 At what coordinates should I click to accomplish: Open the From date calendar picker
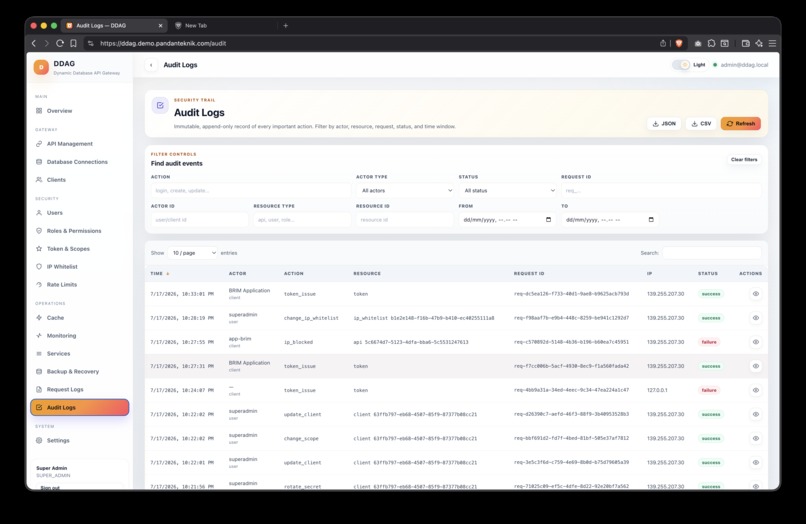548,220
